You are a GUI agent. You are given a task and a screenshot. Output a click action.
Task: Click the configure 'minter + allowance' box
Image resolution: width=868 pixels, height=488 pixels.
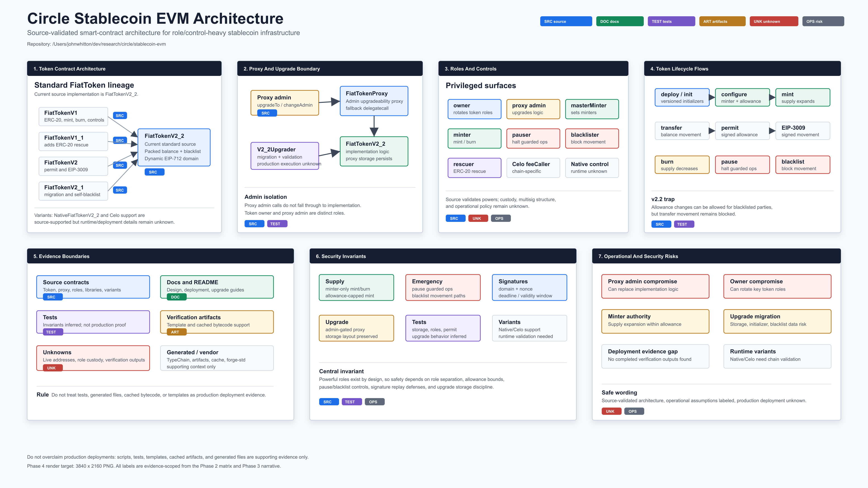(742, 98)
